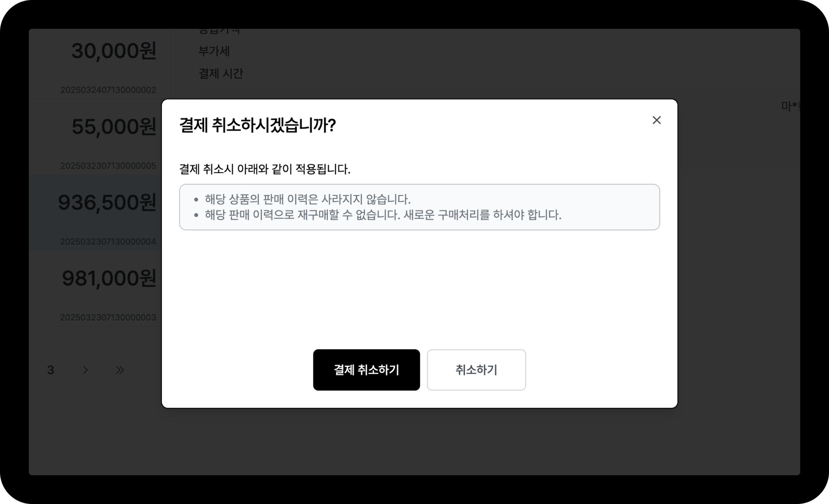Jump to the last page with the double chevron
The width and height of the screenshot is (829, 504).
point(120,370)
